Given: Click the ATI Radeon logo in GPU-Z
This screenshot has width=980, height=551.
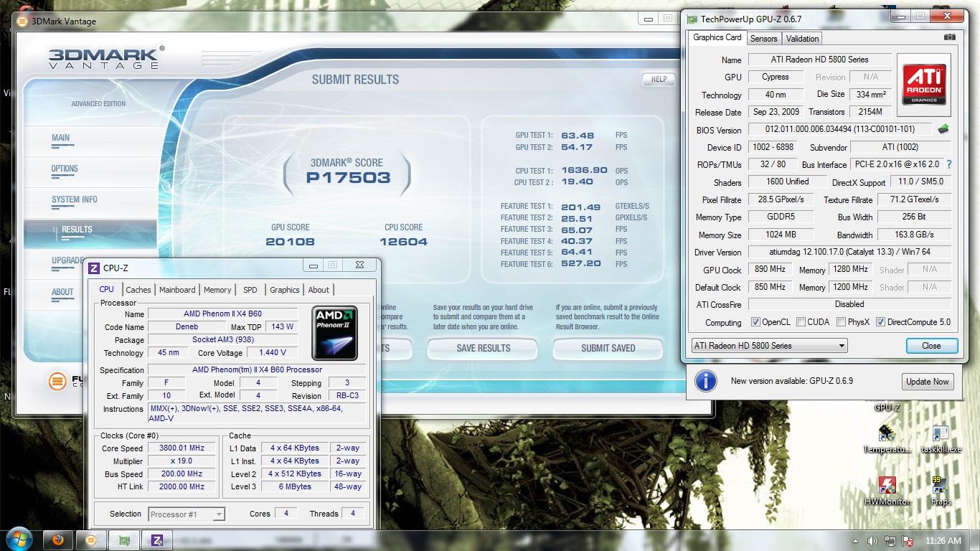Looking at the screenshot, I should (924, 85).
